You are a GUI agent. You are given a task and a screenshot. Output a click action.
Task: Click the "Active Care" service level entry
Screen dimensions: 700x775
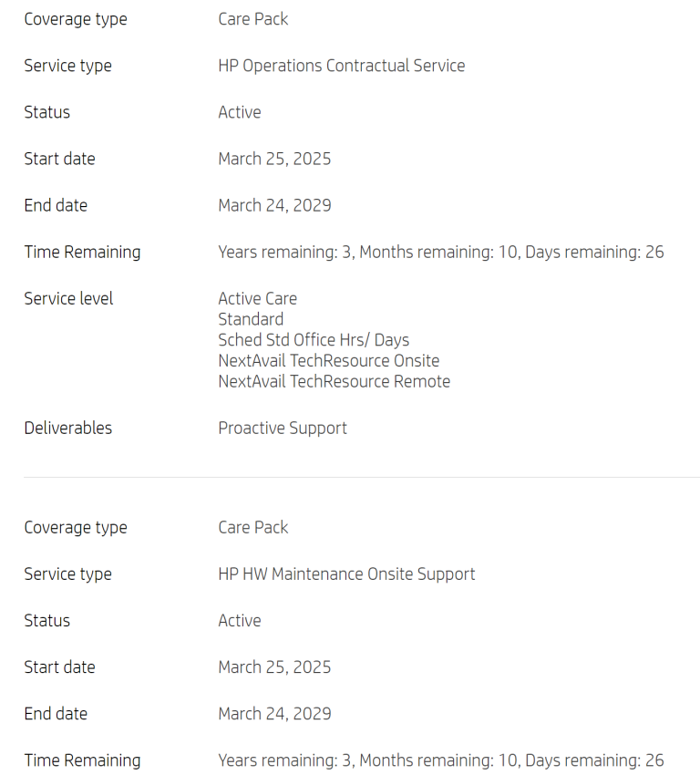click(x=257, y=298)
